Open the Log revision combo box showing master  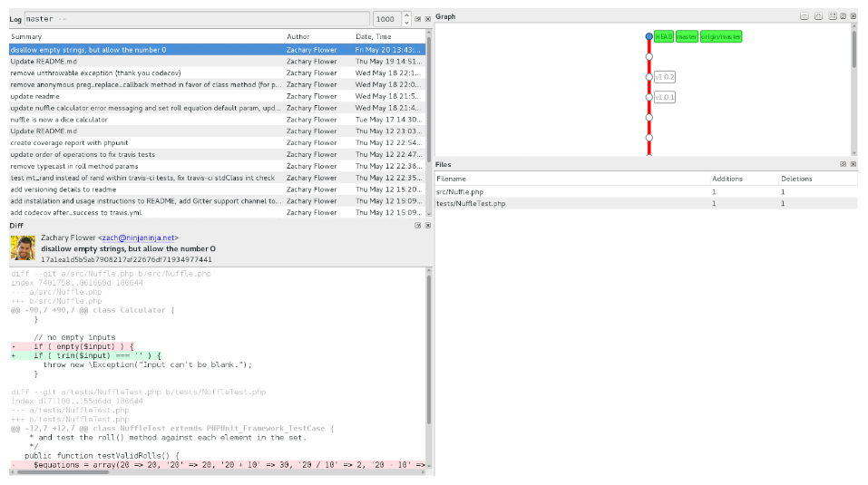[x=197, y=18]
